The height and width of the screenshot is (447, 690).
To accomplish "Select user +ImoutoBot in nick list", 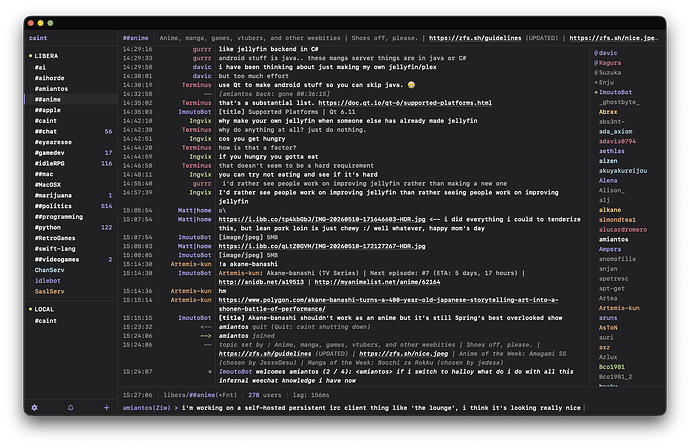I will pyautogui.click(x=613, y=92).
